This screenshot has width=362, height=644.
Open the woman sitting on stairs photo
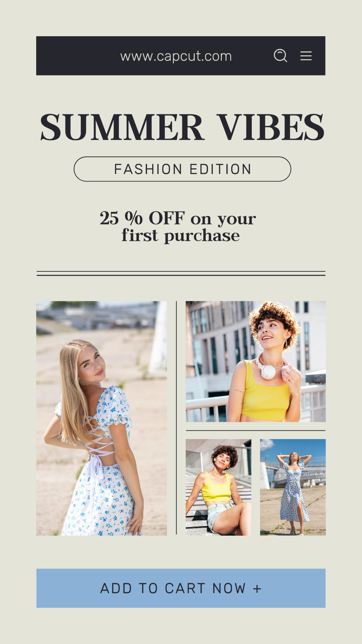(x=219, y=487)
